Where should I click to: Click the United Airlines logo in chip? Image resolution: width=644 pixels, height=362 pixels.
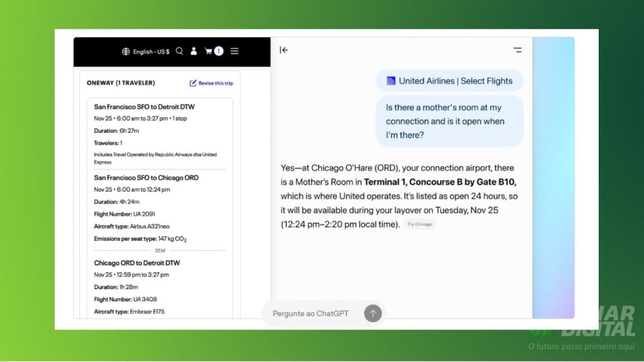coord(391,81)
